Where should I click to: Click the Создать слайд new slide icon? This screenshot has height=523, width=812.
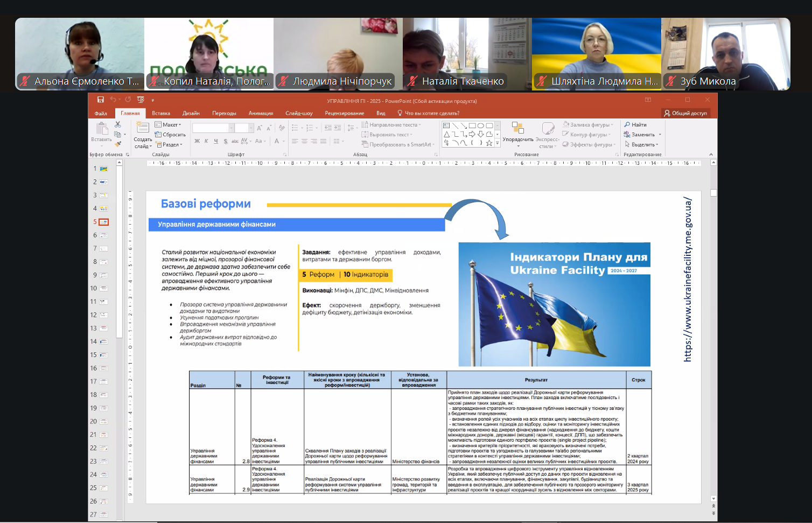click(143, 128)
